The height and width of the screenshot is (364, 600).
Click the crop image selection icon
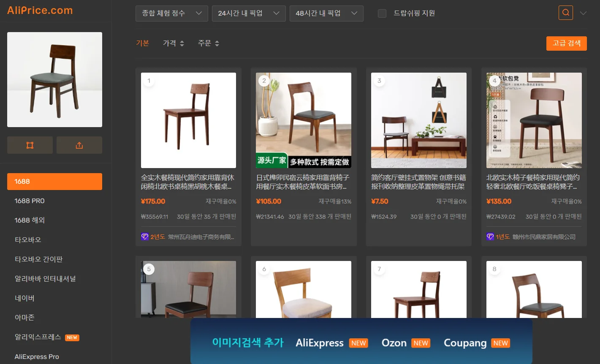(x=30, y=145)
